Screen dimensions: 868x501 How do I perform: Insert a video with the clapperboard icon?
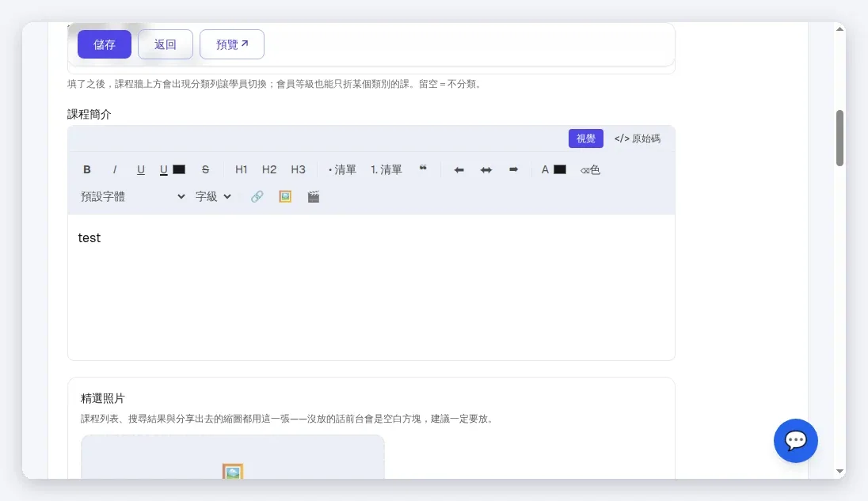(314, 196)
